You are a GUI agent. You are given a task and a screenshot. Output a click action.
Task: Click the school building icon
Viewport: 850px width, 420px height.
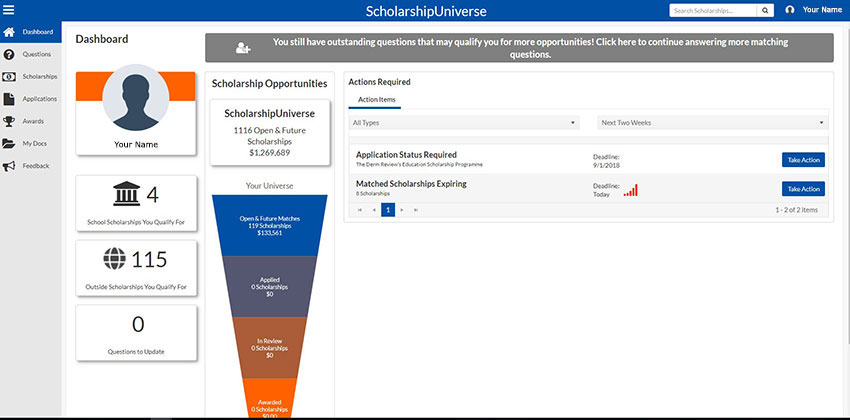tap(126, 194)
